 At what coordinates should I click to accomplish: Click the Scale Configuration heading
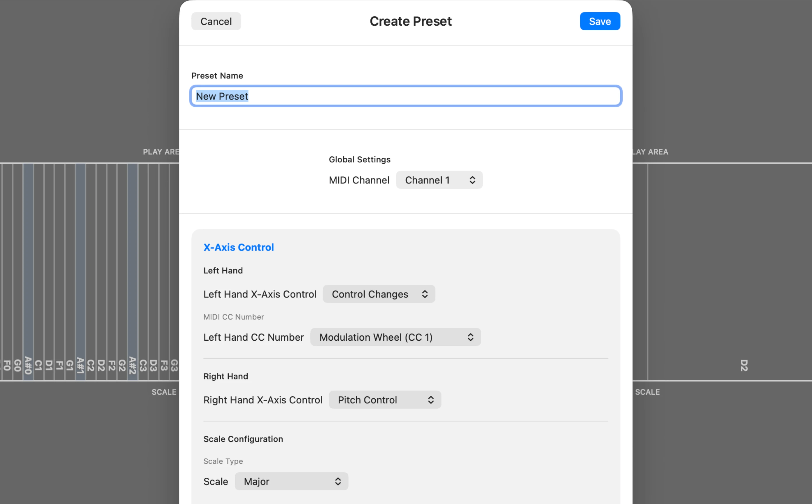[243, 439]
